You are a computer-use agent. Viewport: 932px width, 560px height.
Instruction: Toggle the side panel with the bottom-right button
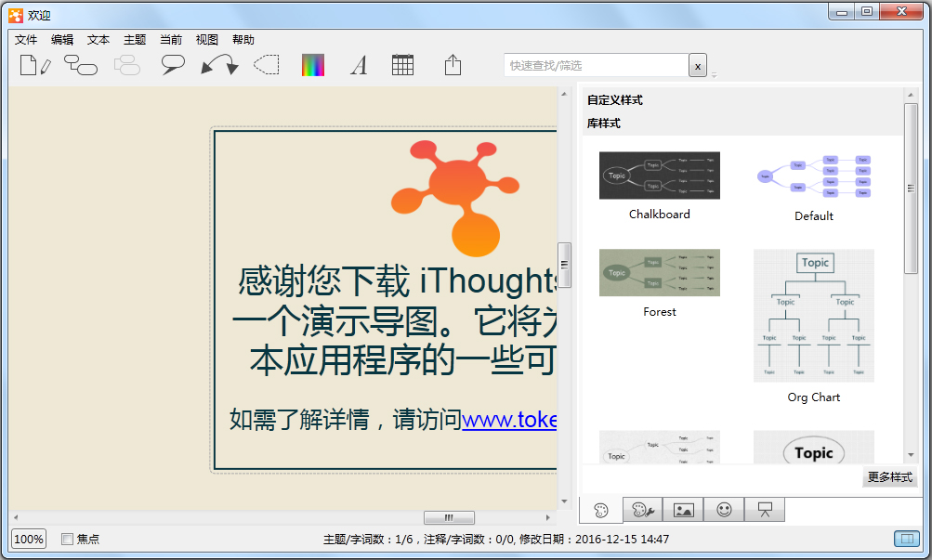907,539
